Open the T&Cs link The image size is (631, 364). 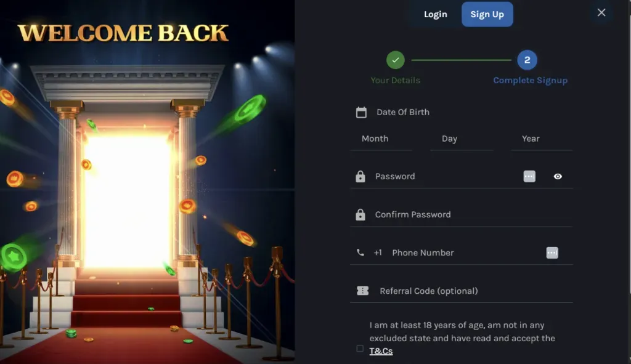pos(381,350)
